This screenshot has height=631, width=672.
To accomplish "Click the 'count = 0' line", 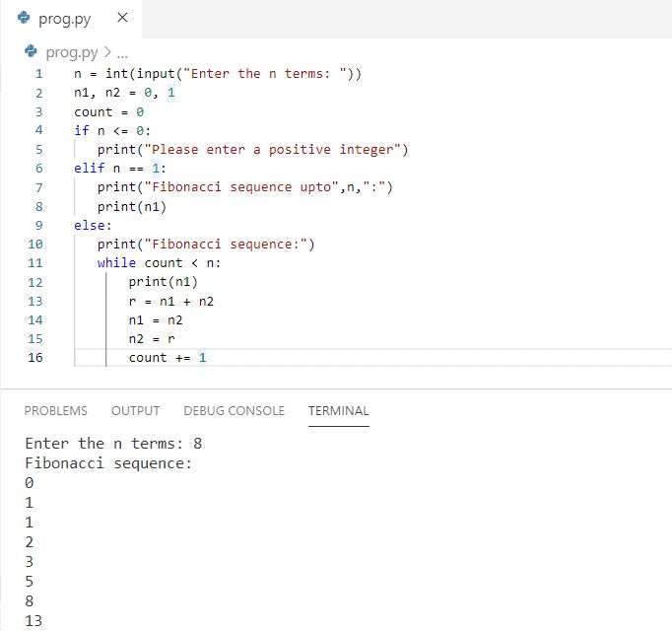I will tap(108, 112).
